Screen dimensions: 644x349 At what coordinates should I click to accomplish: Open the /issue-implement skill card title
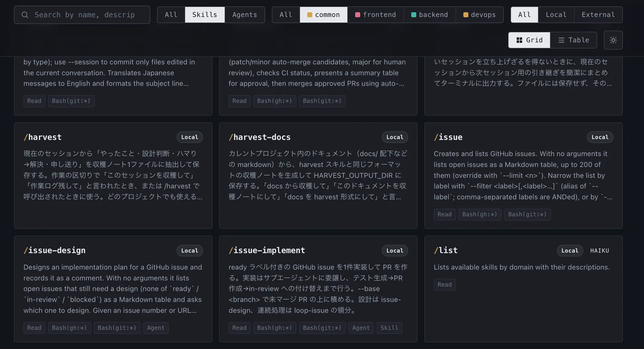point(267,250)
